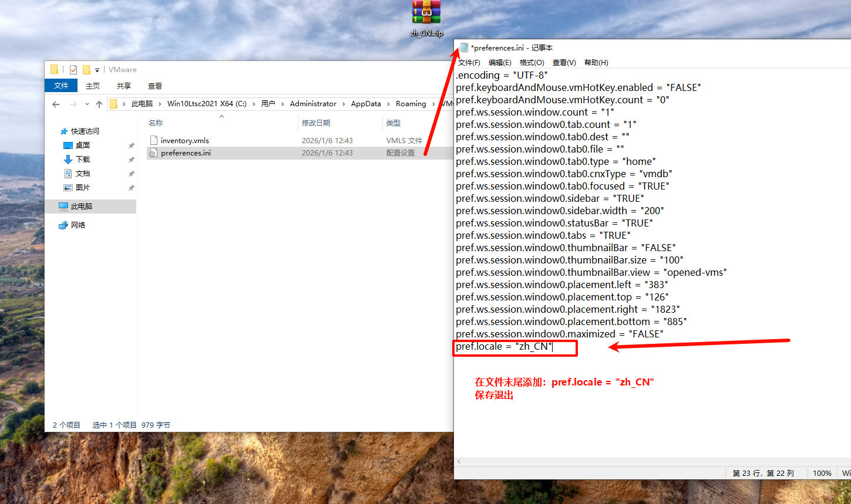Select the inventory.vmls file name
851x504 pixels.
(185, 141)
